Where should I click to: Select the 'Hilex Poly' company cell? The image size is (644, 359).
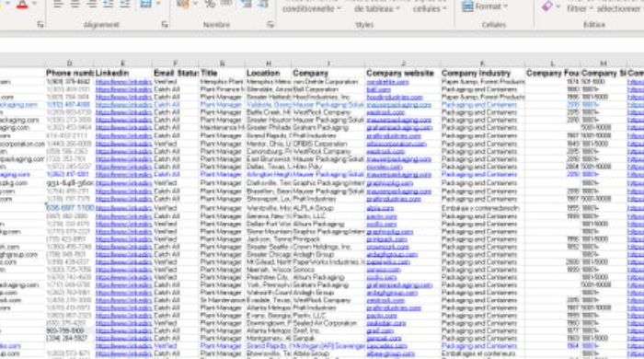tap(328, 168)
